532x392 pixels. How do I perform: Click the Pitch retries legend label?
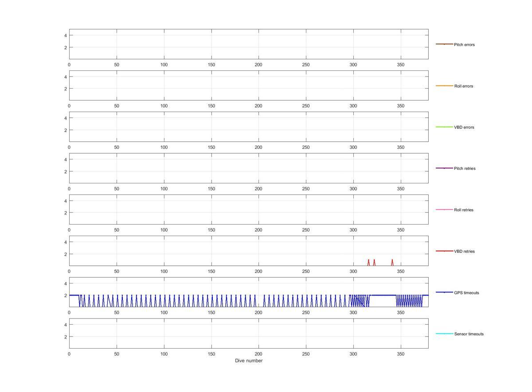(x=465, y=168)
